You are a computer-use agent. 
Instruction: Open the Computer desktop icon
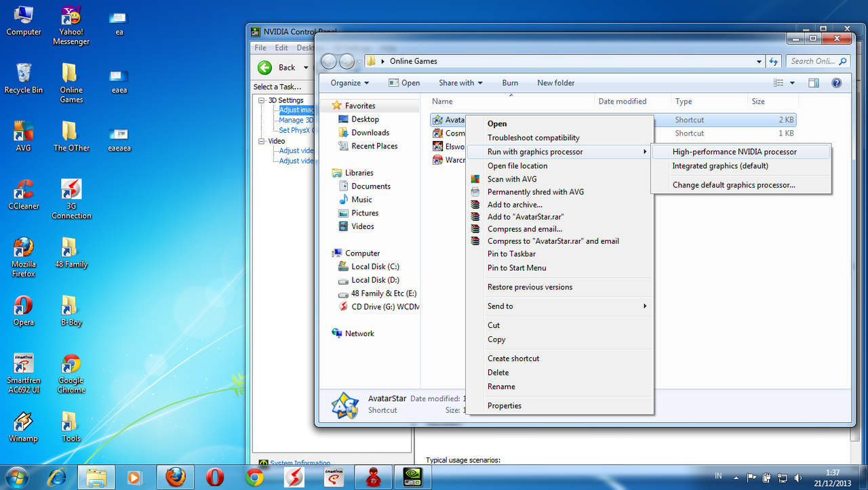[24, 20]
